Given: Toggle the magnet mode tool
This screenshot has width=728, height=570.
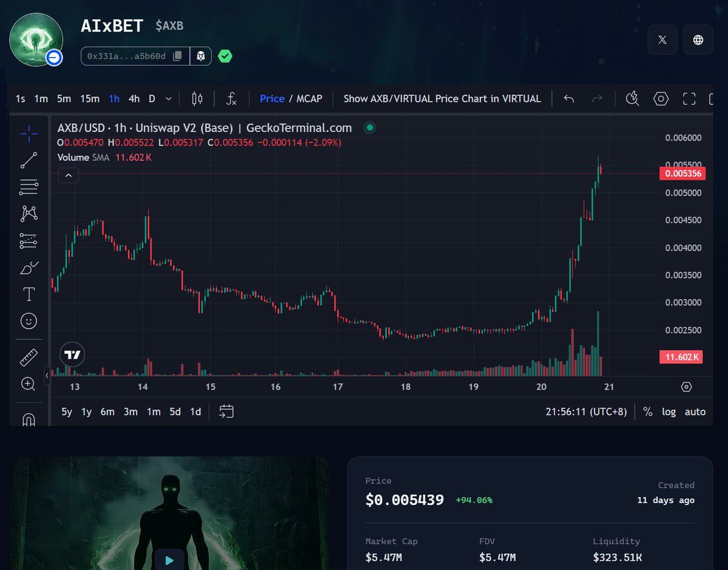Looking at the screenshot, I should click(29, 419).
